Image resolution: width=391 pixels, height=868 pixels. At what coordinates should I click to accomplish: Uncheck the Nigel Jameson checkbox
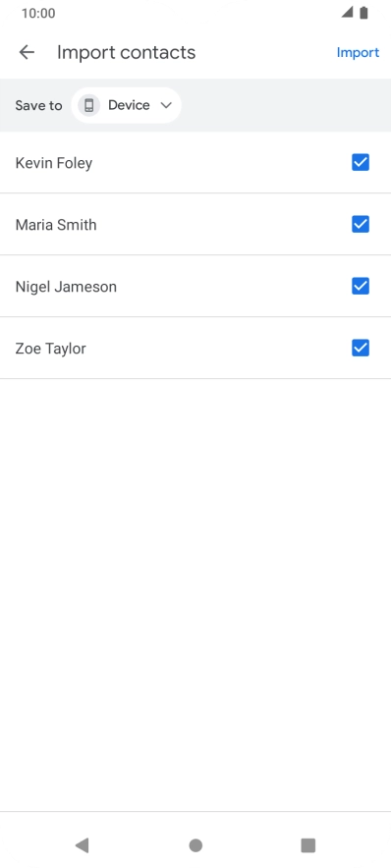pyautogui.click(x=361, y=286)
